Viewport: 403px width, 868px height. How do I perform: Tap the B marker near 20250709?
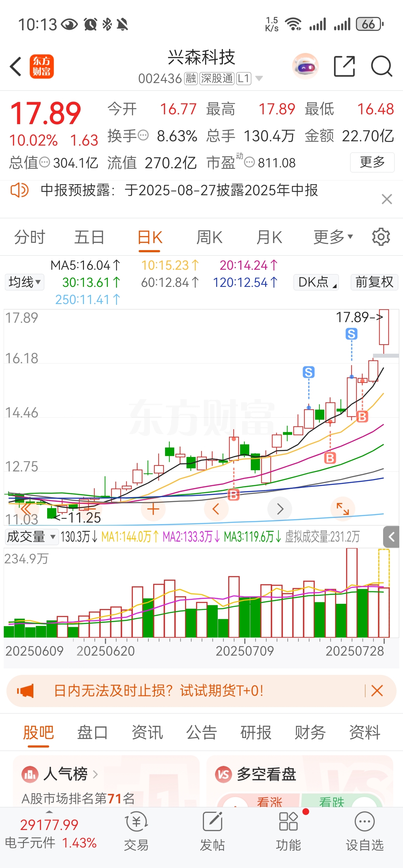(x=234, y=495)
